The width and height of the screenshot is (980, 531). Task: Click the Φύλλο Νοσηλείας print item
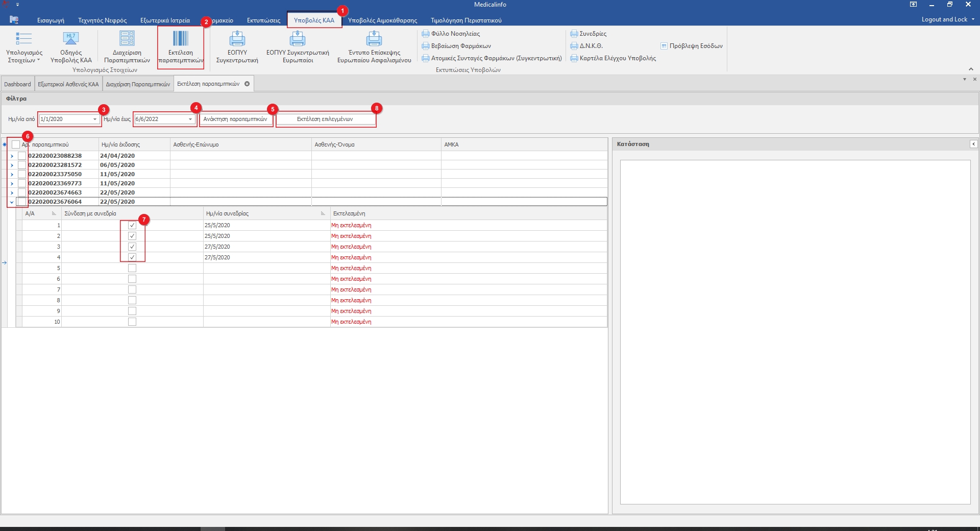click(x=451, y=34)
